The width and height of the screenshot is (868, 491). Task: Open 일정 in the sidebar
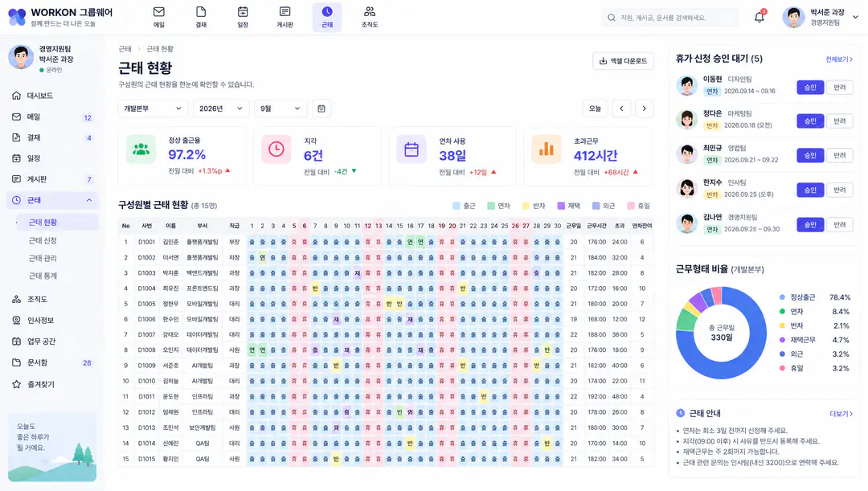tap(52, 158)
